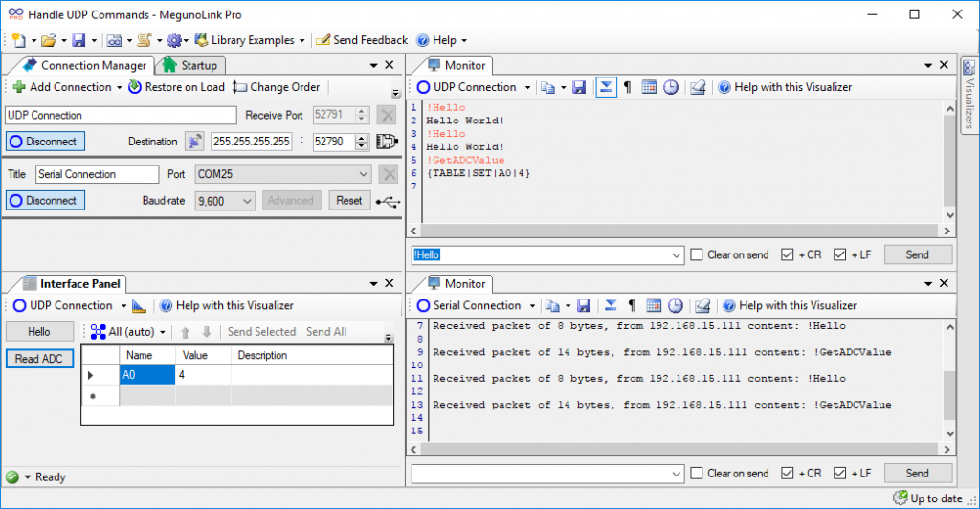This screenshot has height=509, width=980.
Task: Click the Hello button in Interface Panel
Action: 38,332
